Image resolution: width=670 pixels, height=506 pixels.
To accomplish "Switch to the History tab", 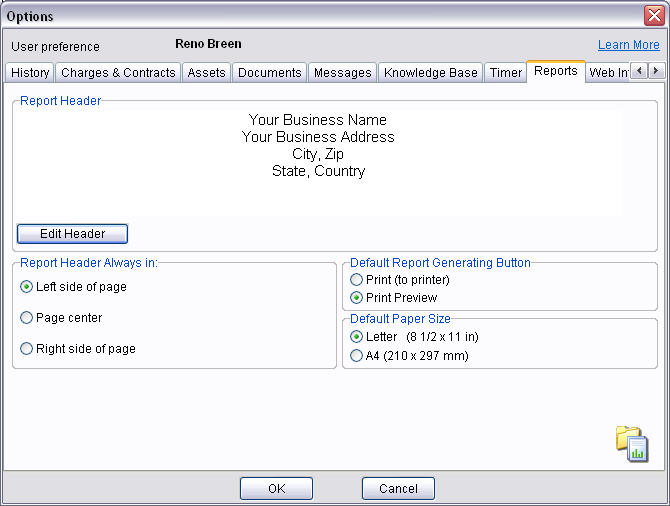I will (30, 73).
